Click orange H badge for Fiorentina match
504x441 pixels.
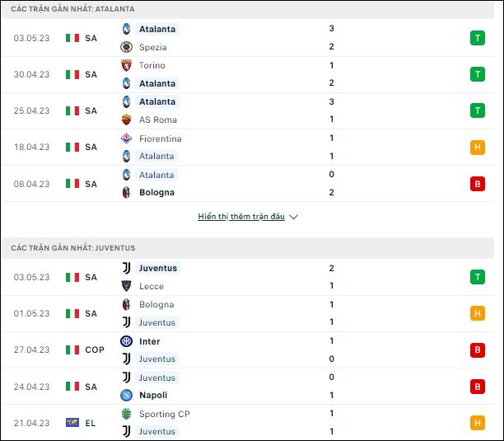(x=478, y=147)
